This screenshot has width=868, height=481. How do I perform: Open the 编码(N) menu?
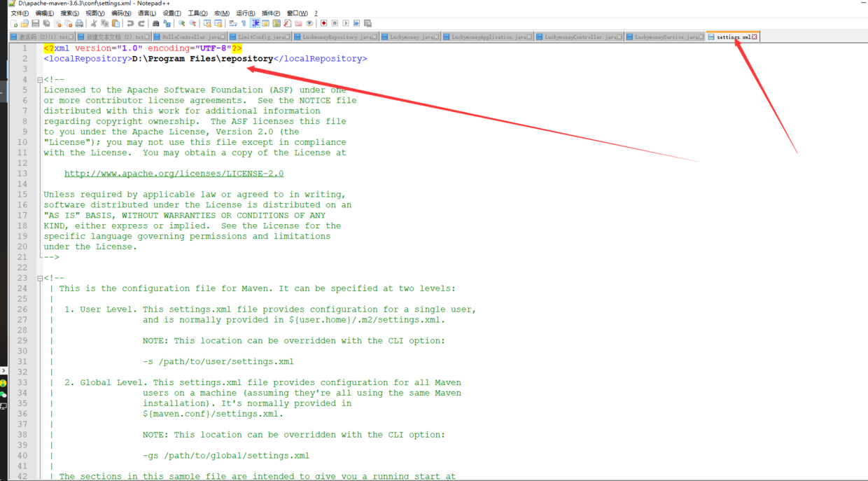coord(121,13)
